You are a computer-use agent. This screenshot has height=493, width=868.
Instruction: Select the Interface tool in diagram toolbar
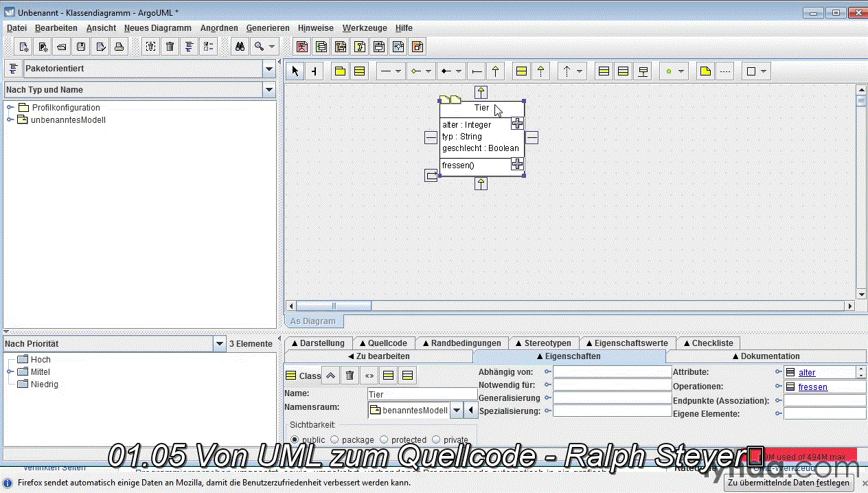point(521,71)
